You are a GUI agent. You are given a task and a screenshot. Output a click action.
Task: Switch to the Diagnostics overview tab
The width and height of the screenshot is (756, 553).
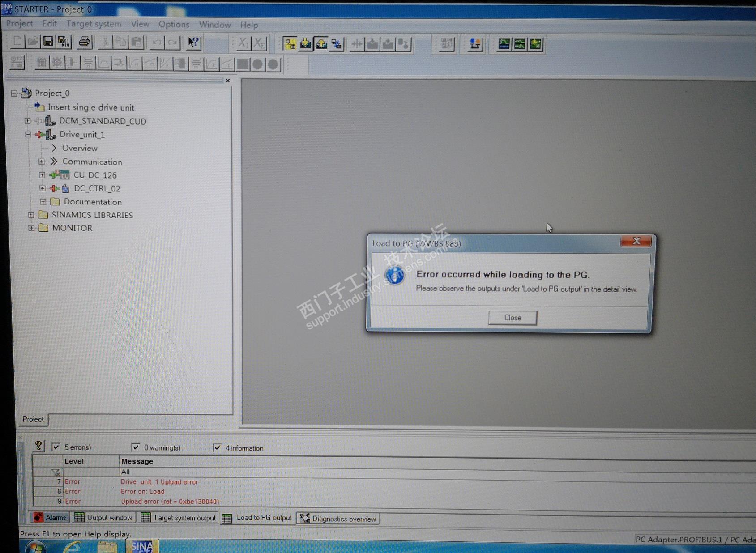click(338, 519)
